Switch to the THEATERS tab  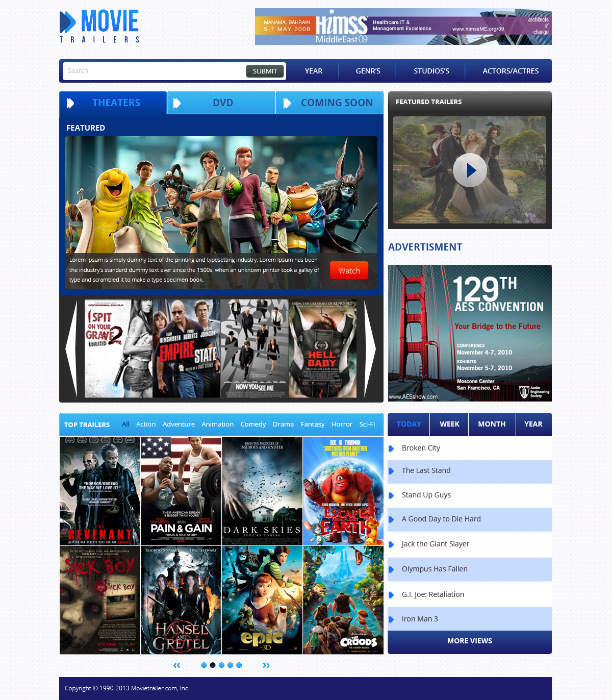[x=113, y=103]
